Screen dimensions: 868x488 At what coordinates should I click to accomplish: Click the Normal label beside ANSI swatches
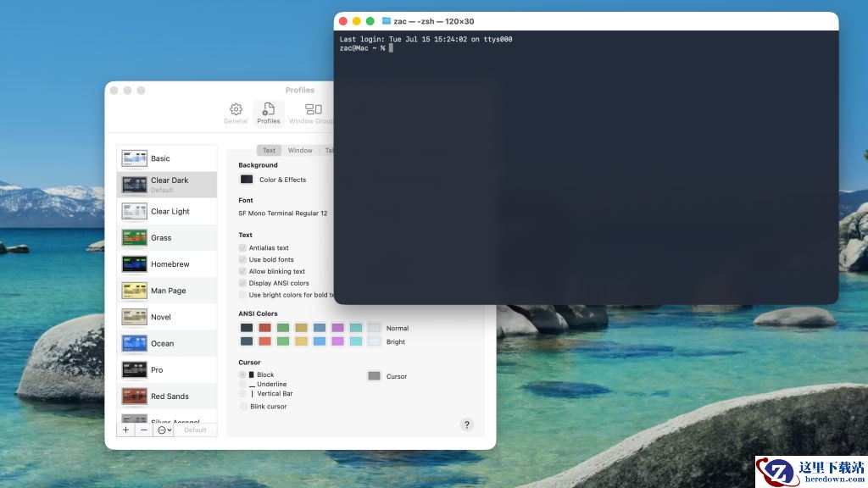pos(398,328)
